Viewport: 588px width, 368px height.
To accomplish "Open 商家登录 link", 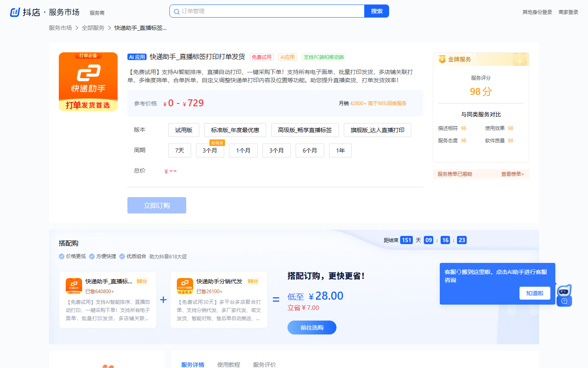I will click(568, 12).
